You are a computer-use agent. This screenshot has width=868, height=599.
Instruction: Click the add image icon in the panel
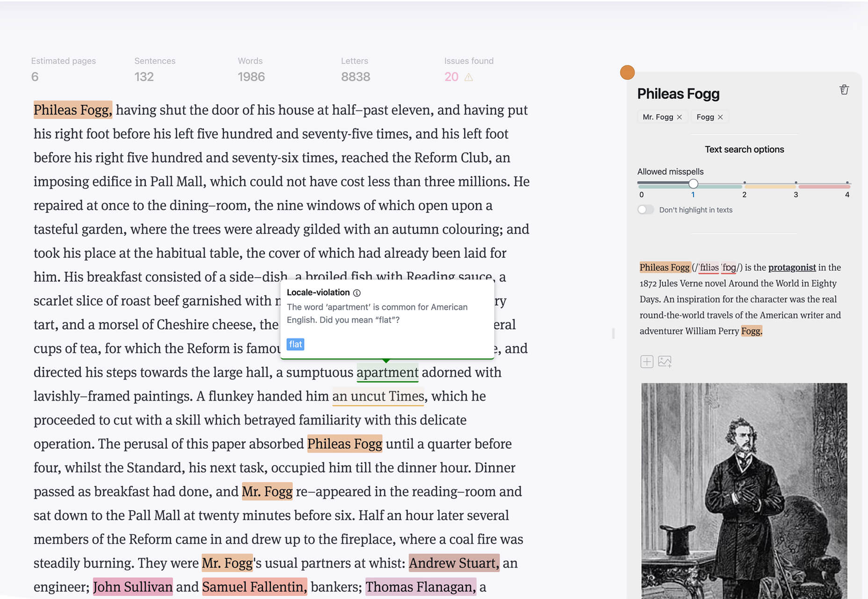coord(665,362)
